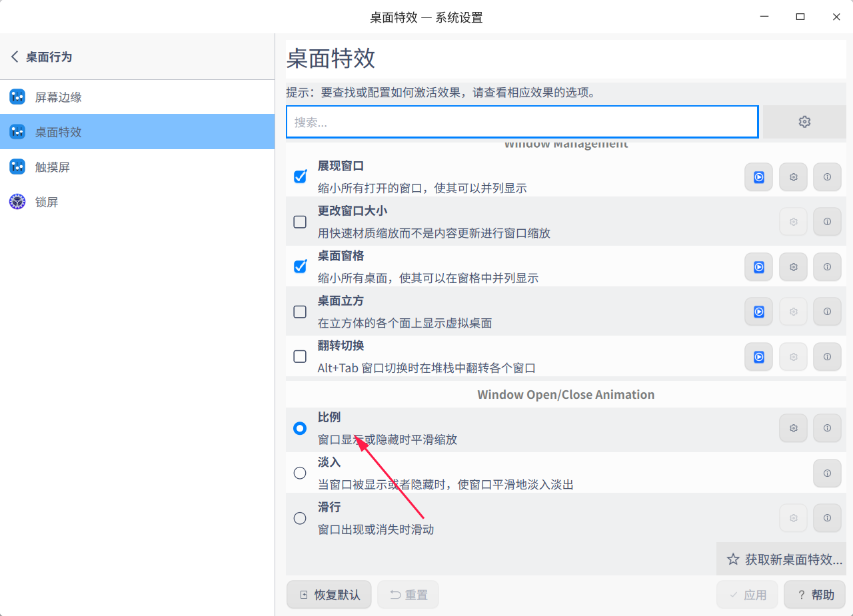Play preview of 展现窗口 effect
The height and width of the screenshot is (616, 853).
(758, 176)
